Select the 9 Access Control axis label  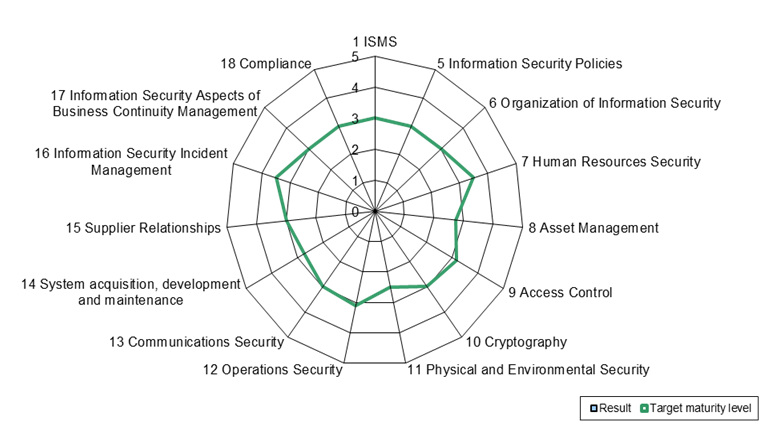tap(560, 292)
